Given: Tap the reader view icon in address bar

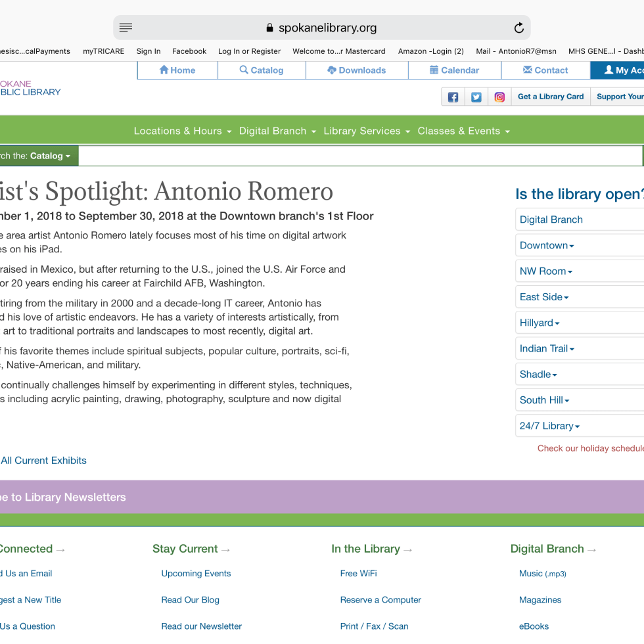Looking at the screenshot, I should click(126, 28).
